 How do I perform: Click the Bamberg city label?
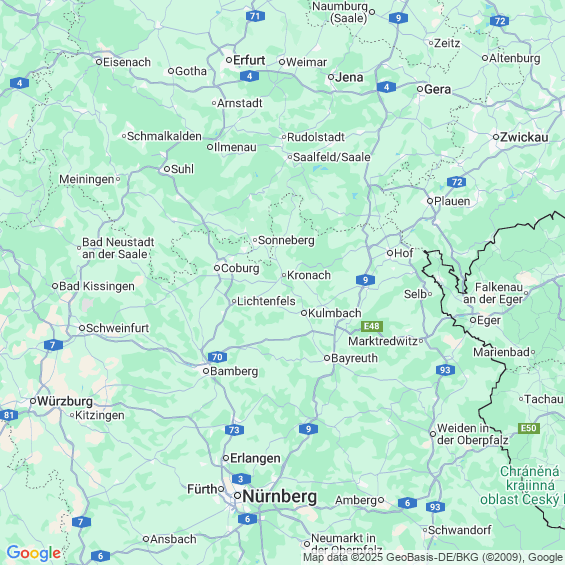click(234, 371)
